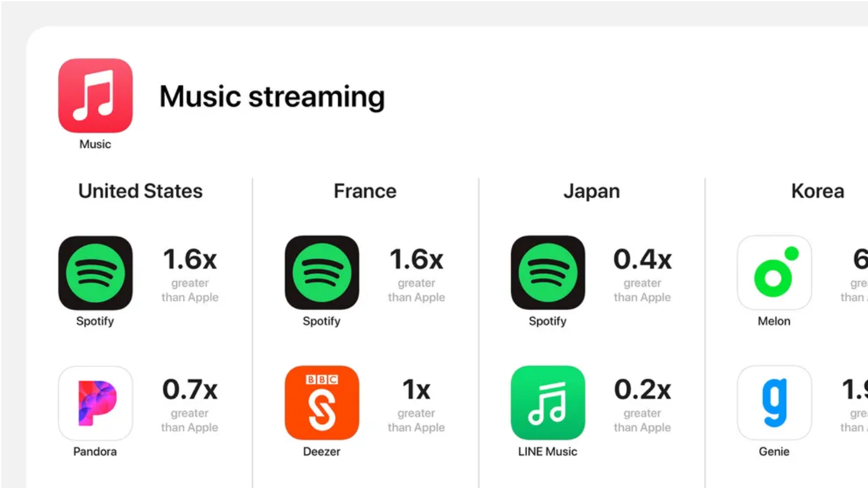This screenshot has height=488, width=868.
Task: Select the Korea column heading
Action: [817, 191]
